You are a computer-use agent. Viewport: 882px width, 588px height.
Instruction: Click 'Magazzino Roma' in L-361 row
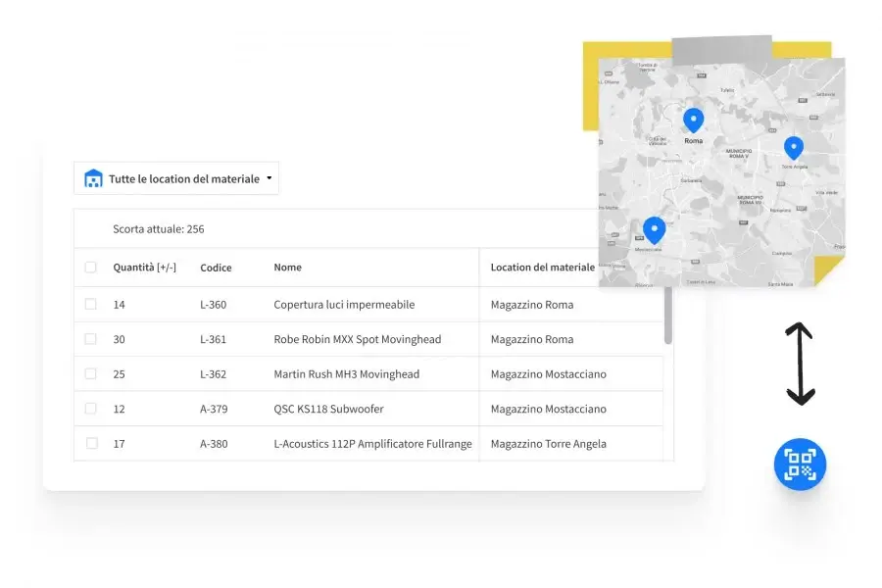(x=532, y=340)
